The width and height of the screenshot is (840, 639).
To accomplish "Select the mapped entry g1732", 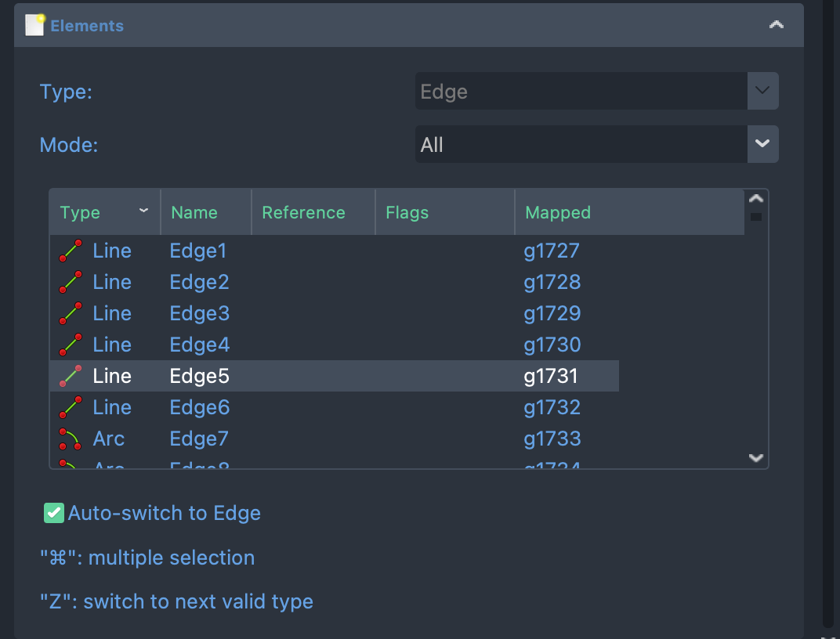I will pos(552,408).
